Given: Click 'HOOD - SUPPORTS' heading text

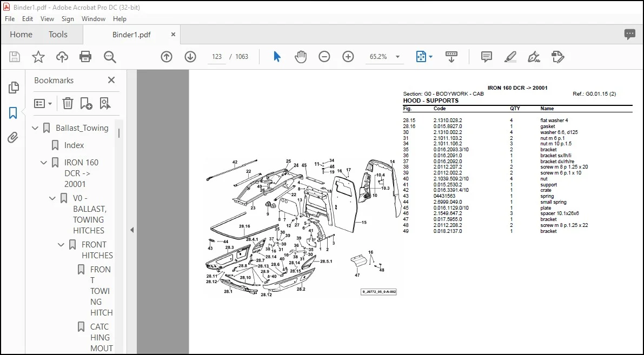Looking at the screenshot, I should (x=430, y=101).
